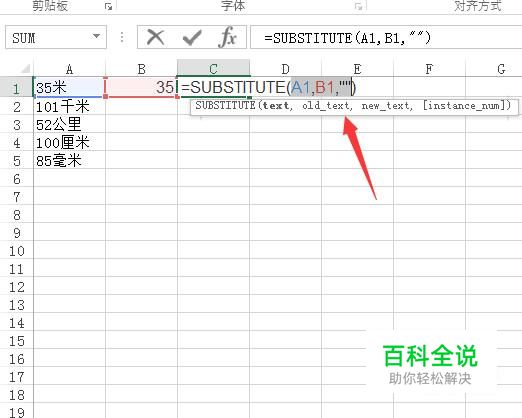Viewport: 522px width, 418px height.
Task: Select column D header
Action: pos(286,69)
